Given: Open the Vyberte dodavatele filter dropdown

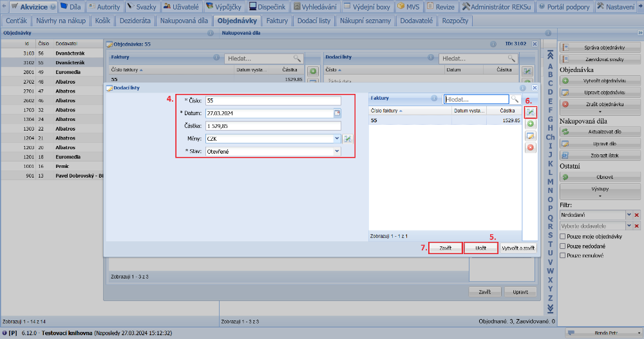Looking at the screenshot, I should click(629, 226).
